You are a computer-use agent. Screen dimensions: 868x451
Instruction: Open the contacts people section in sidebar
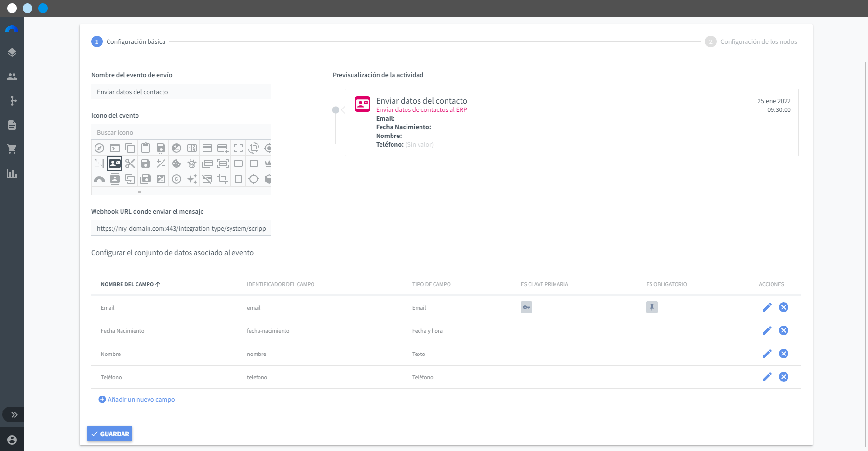(12, 77)
